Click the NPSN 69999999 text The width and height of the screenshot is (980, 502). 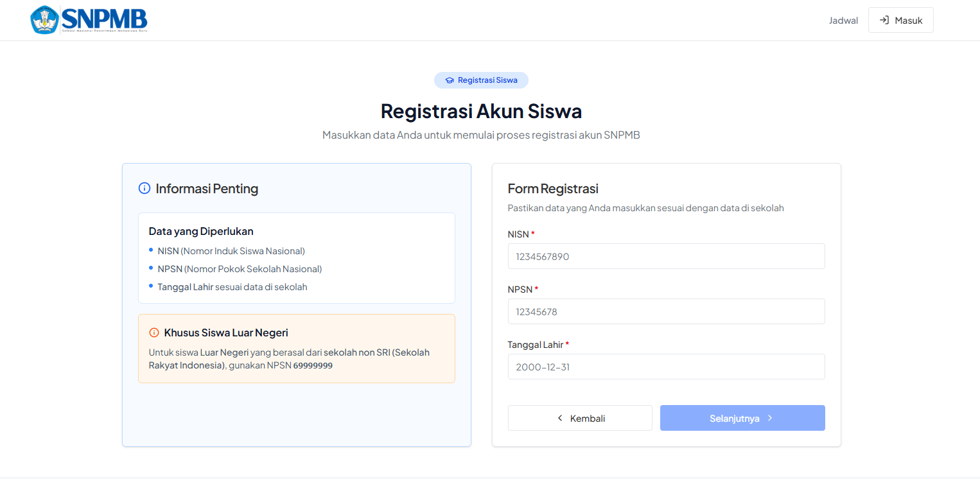coord(313,365)
